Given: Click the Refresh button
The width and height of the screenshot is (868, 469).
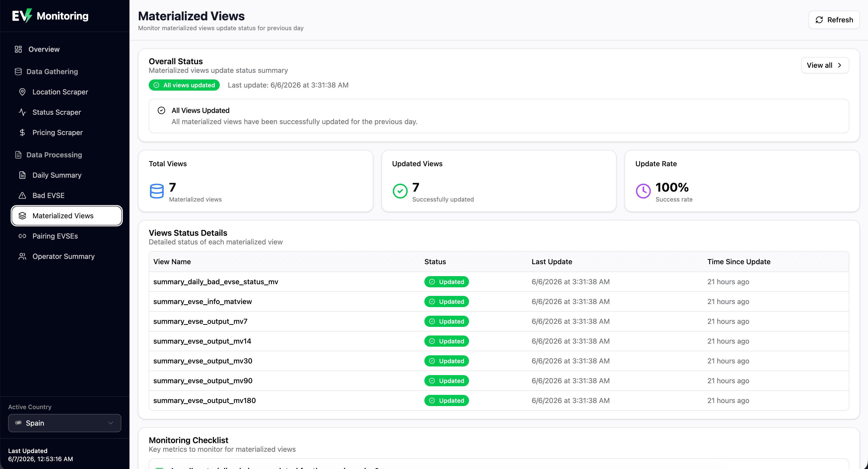Looking at the screenshot, I should (x=834, y=20).
